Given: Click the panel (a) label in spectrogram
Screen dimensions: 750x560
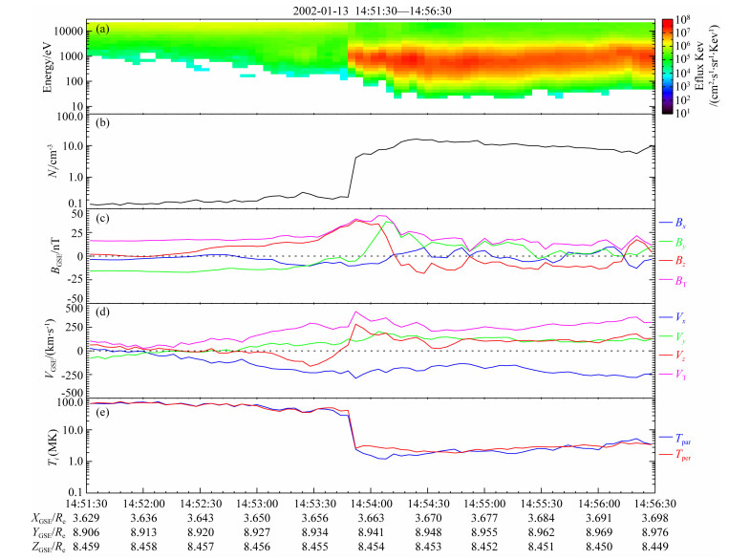Looking at the screenshot, I should coord(99,30).
